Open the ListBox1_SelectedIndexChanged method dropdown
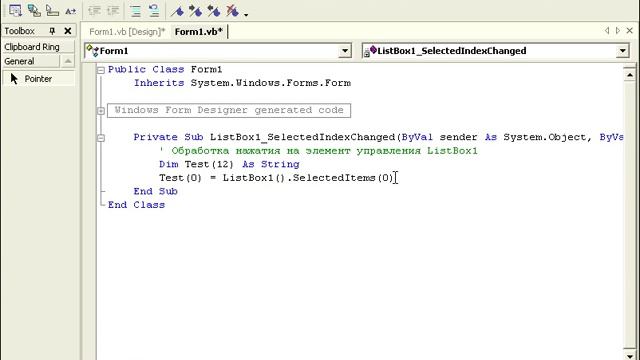640x360 pixels. tap(622, 51)
